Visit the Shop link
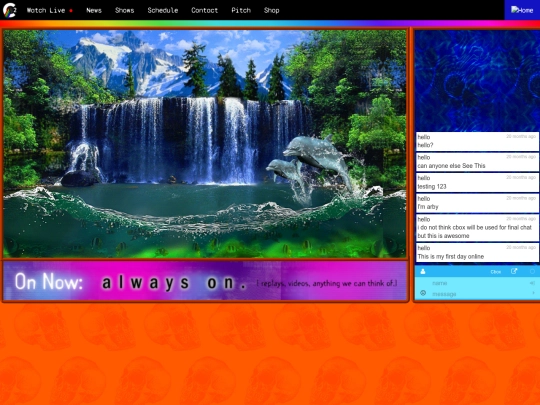This screenshot has height=405, width=540. click(x=271, y=10)
